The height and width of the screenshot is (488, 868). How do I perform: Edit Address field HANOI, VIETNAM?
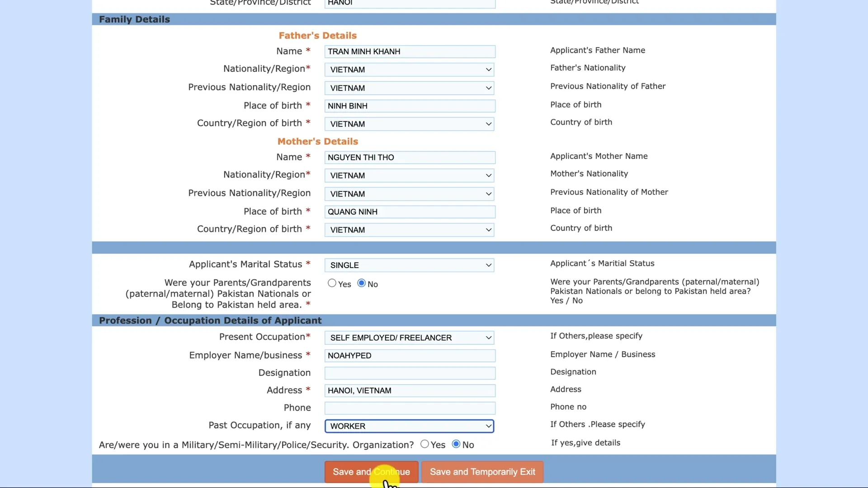point(410,390)
